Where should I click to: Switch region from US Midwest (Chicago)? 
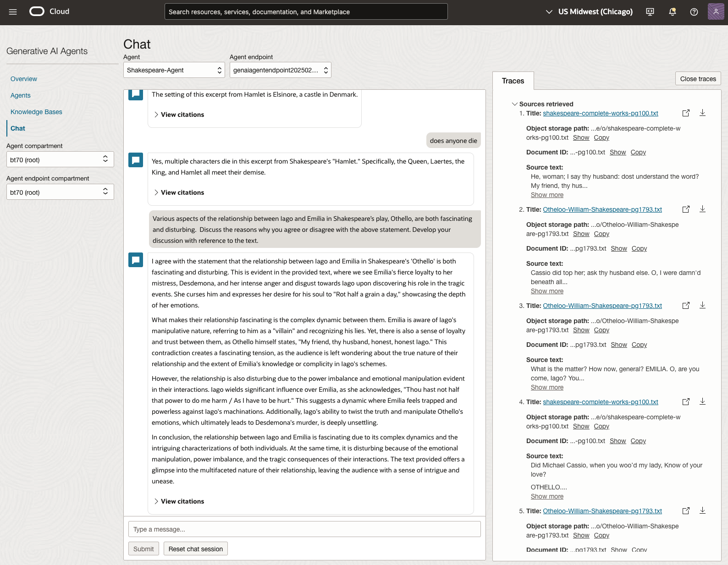(589, 12)
